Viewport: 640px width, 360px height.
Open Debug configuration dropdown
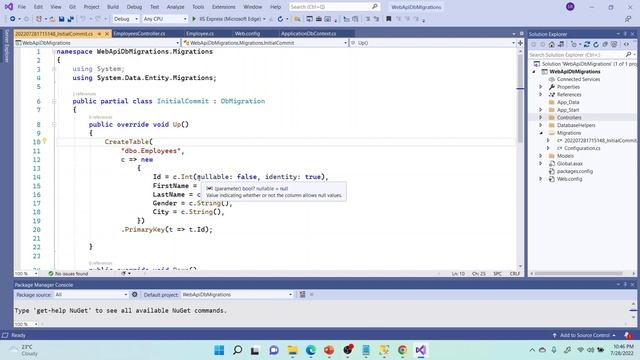point(126,19)
